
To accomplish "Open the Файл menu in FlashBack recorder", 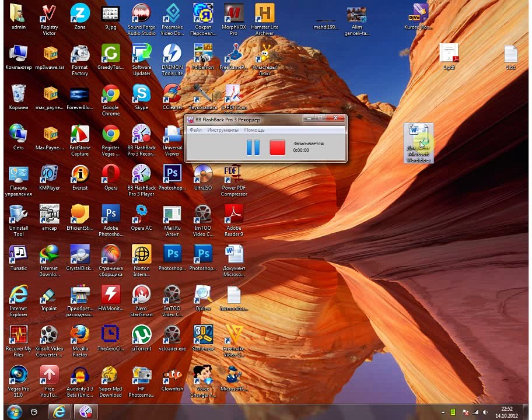I will [195, 130].
